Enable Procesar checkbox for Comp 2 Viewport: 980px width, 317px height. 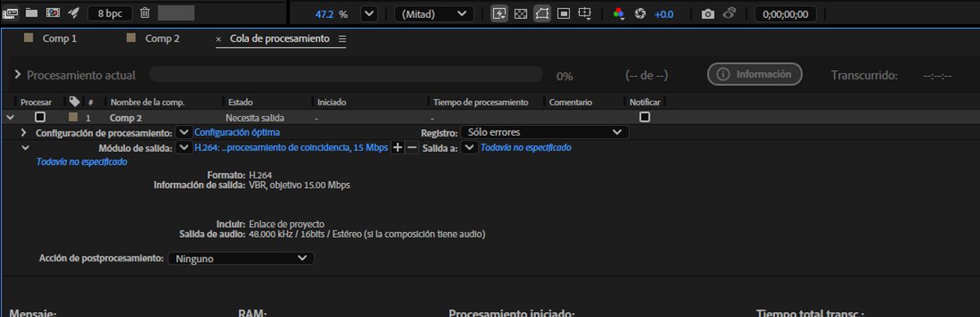[40, 118]
